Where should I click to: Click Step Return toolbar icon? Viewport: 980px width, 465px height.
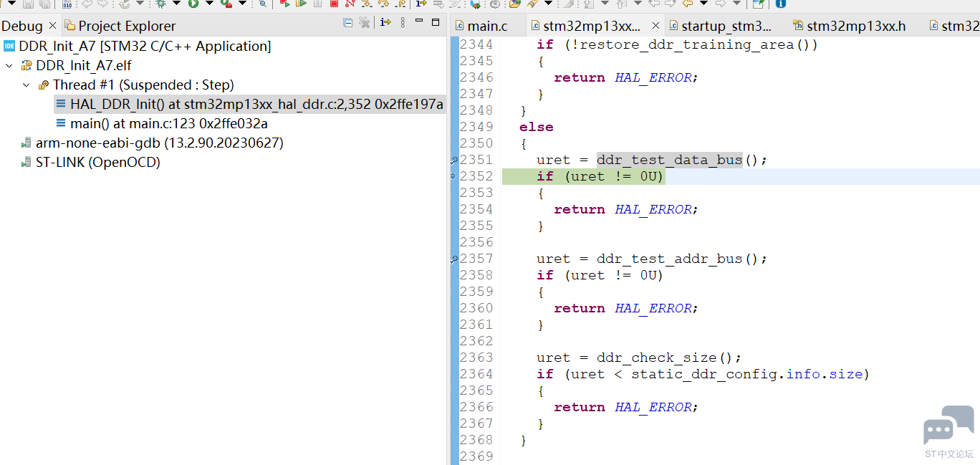coord(400,4)
